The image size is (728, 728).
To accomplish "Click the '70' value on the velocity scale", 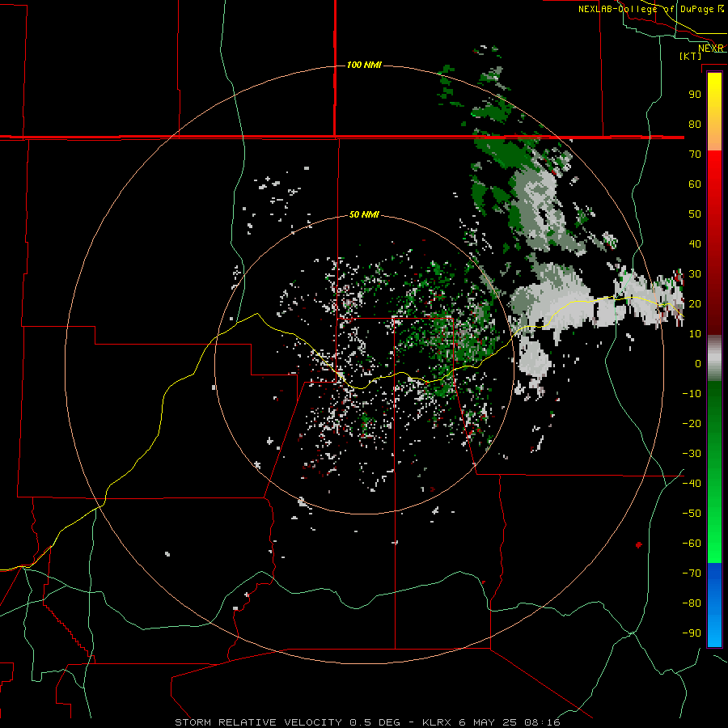I will tap(695, 154).
